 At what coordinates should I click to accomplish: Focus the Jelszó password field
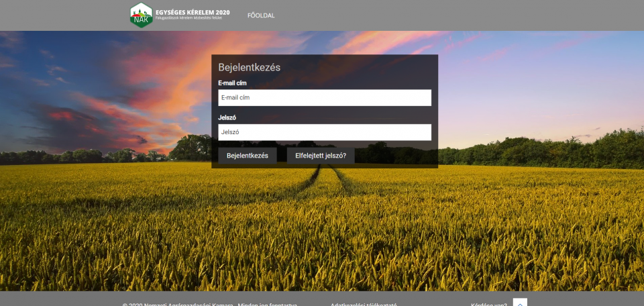point(324,132)
